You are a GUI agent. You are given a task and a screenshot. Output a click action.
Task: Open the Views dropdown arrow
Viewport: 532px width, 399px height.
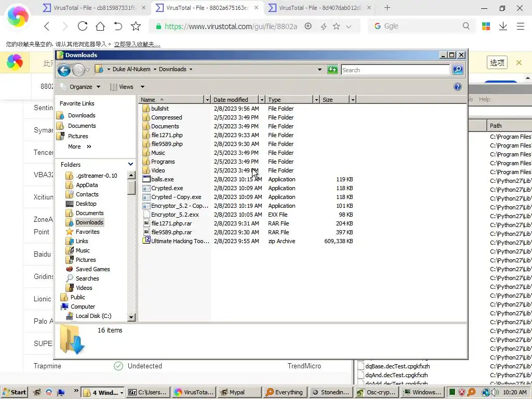click(x=142, y=87)
